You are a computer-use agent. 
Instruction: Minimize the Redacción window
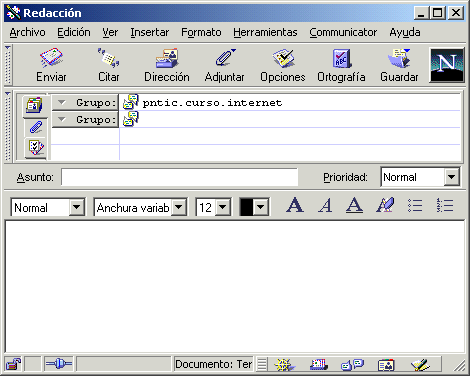tap(421, 13)
